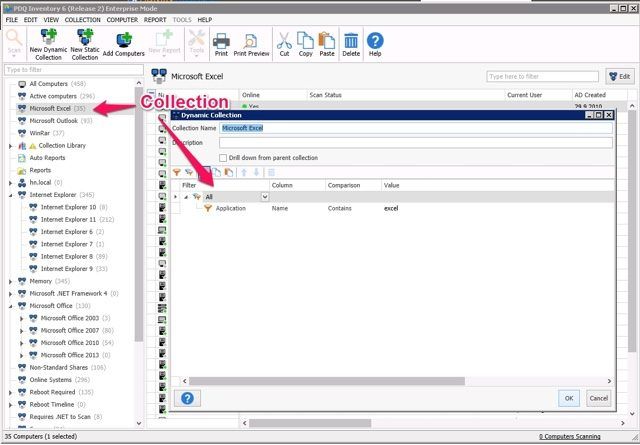Screen dimensions: 640x445
Task: Open the FILE menu
Action: 12,20
